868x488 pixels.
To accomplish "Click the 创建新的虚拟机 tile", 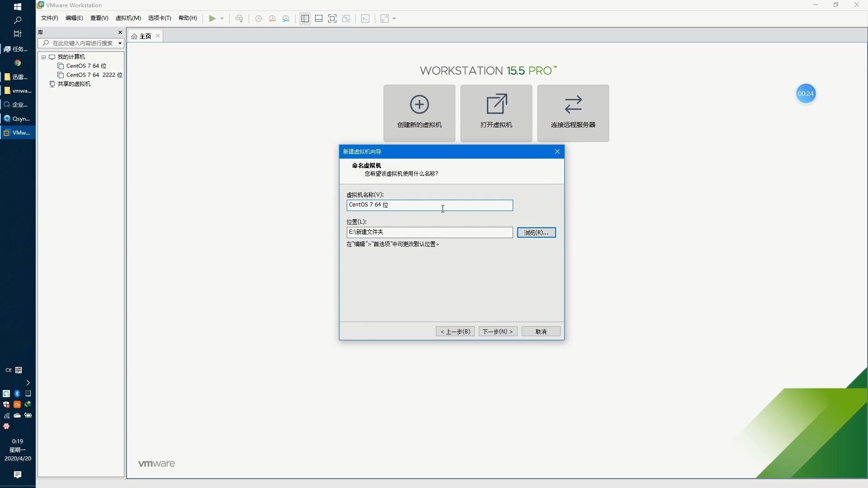I will coord(420,113).
